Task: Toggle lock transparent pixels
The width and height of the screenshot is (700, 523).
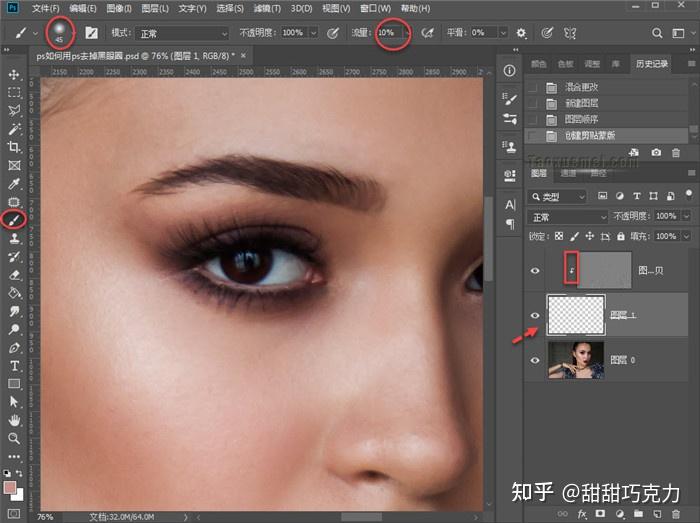Action: tap(558, 236)
